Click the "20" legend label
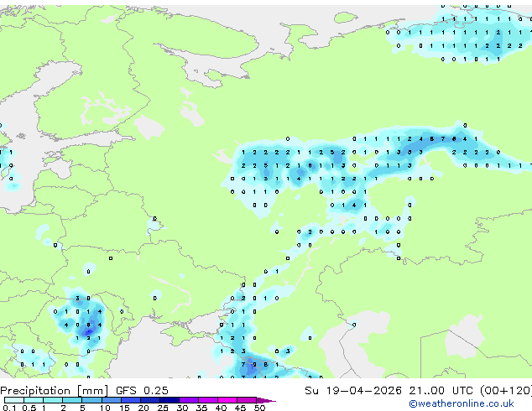 pos(143,408)
